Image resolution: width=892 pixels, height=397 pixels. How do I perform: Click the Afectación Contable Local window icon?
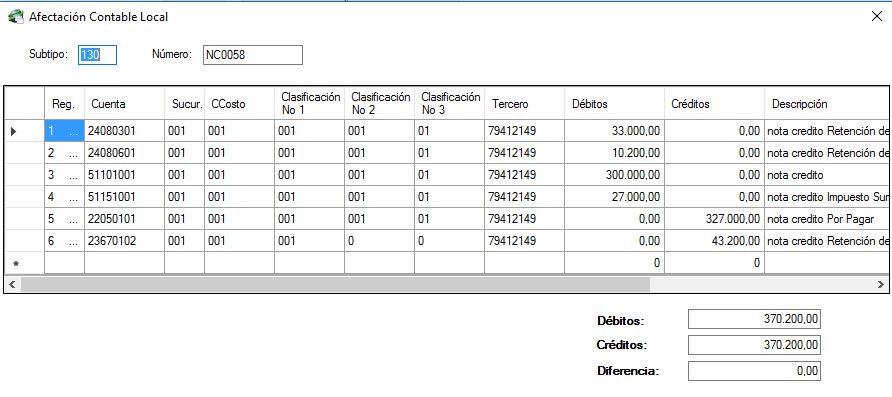pyautogui.click(x=15, y=16)
